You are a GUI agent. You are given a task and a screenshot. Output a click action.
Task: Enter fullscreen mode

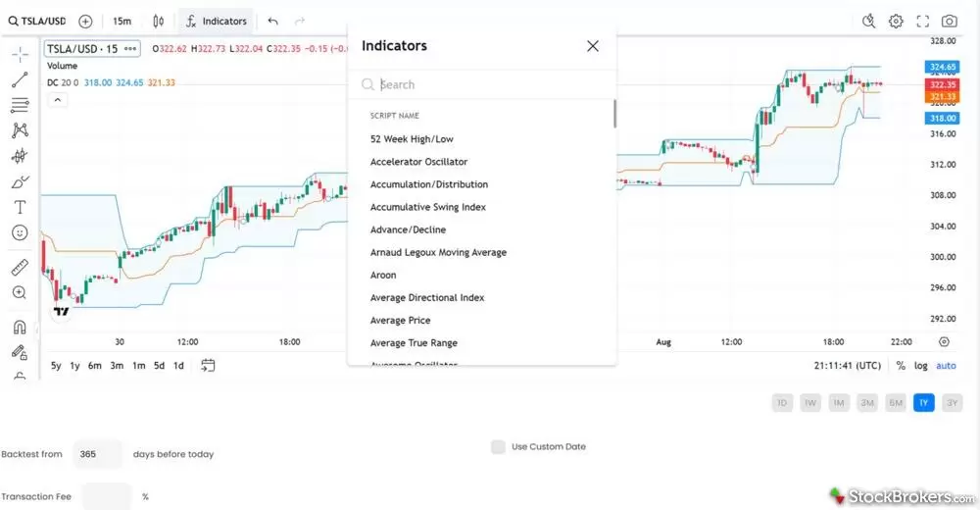922,22
